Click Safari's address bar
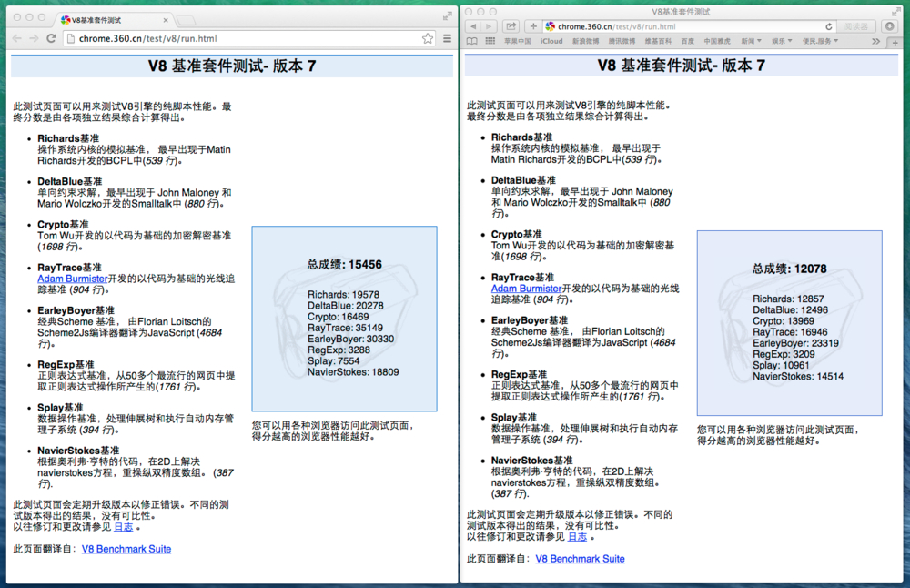 coord(691,26)
